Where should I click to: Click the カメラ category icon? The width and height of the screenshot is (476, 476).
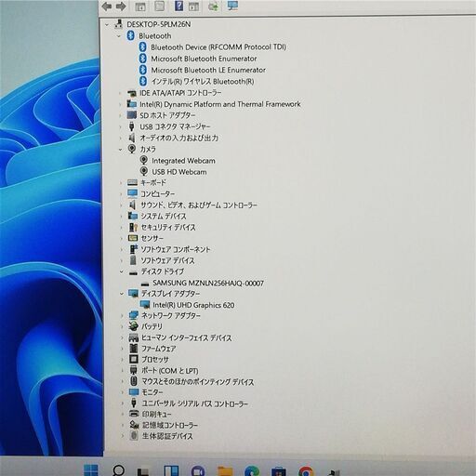tap(132, 149)
